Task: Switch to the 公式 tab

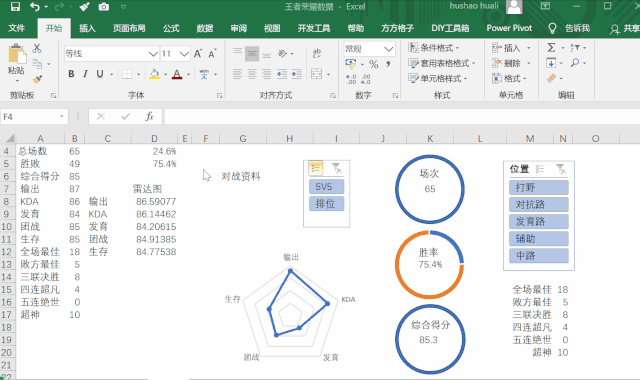Action: [x=171, y=28]
